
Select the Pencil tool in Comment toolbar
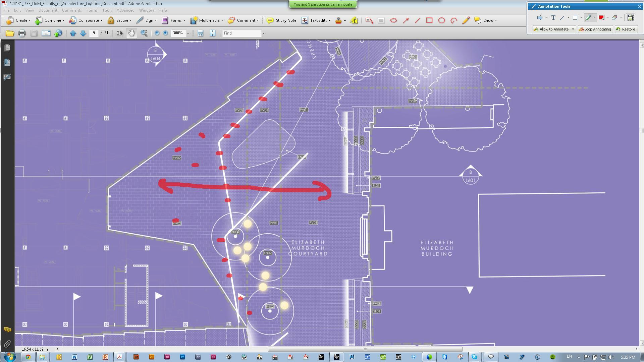[466, 20]
